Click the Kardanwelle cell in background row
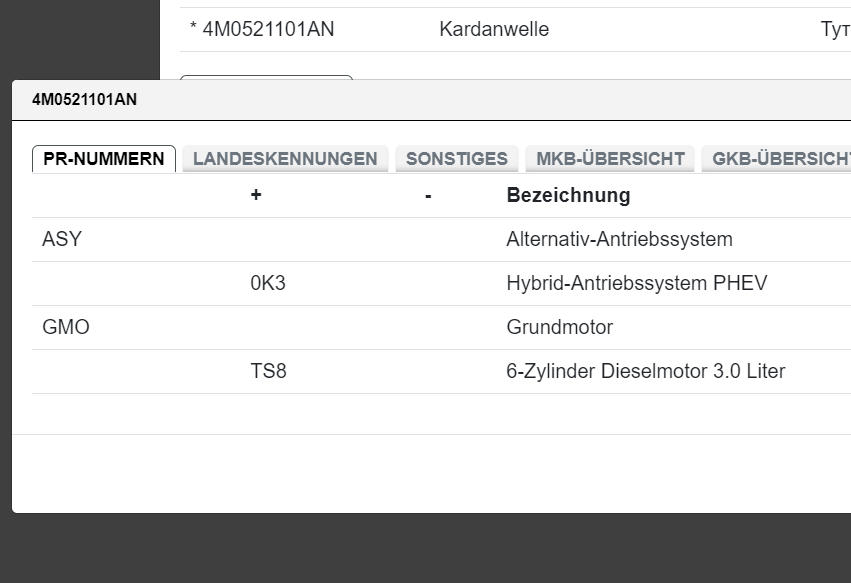Screen dimensions: 851x583 494,30
